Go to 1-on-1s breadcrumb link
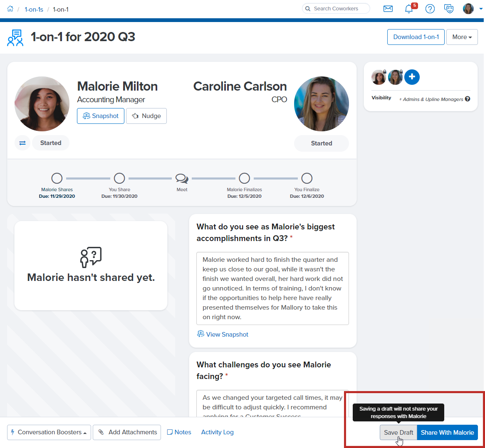Image resolution: width=485 pixels, height=448 pixels. [34, 9]
